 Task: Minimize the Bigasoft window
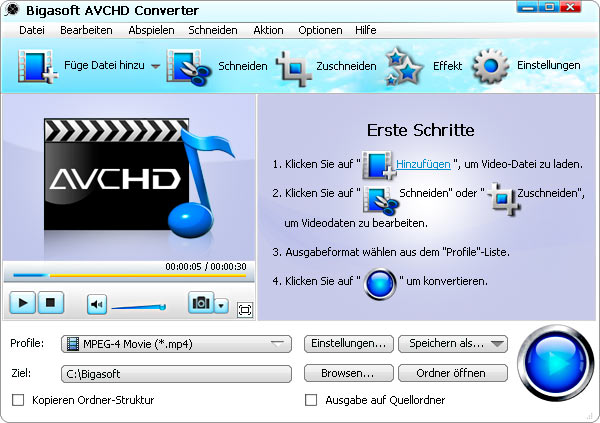click(x=527, y=7)
